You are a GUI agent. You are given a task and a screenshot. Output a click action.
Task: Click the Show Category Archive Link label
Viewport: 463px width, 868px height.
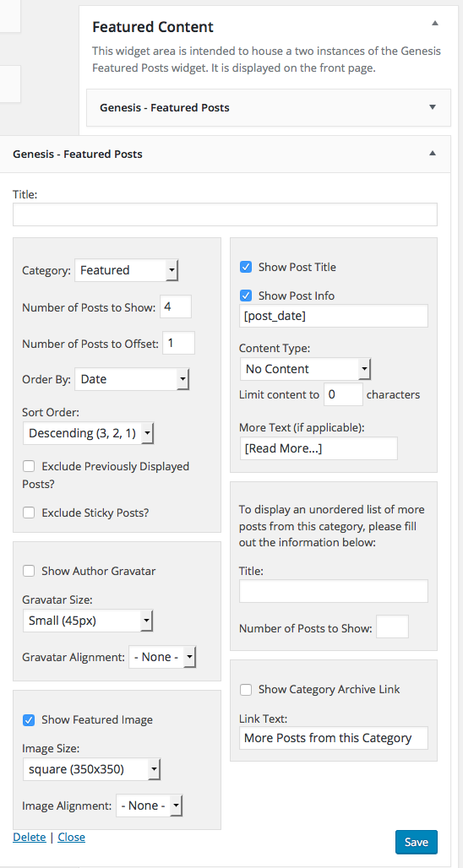[x=329, y=690]
